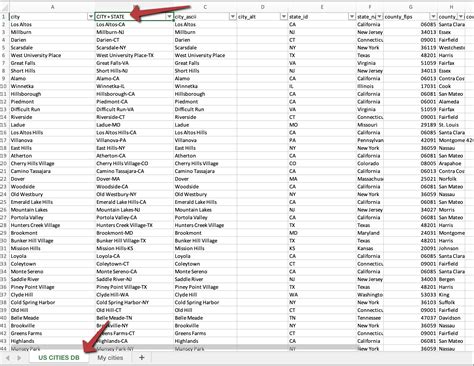Click the Bergen county cell
The height and width of the screenshot is (366, 474).
[x=451, y=279]
